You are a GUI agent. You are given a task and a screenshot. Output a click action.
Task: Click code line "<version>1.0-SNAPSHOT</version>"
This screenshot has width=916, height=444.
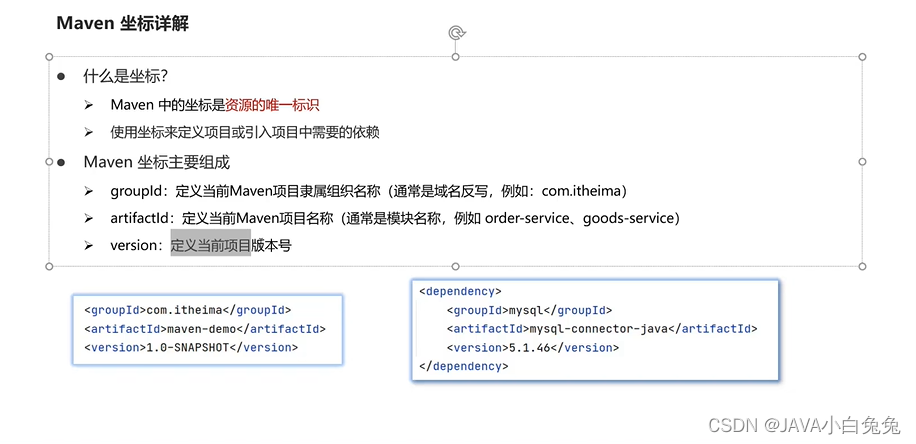[x=191, y=348]
